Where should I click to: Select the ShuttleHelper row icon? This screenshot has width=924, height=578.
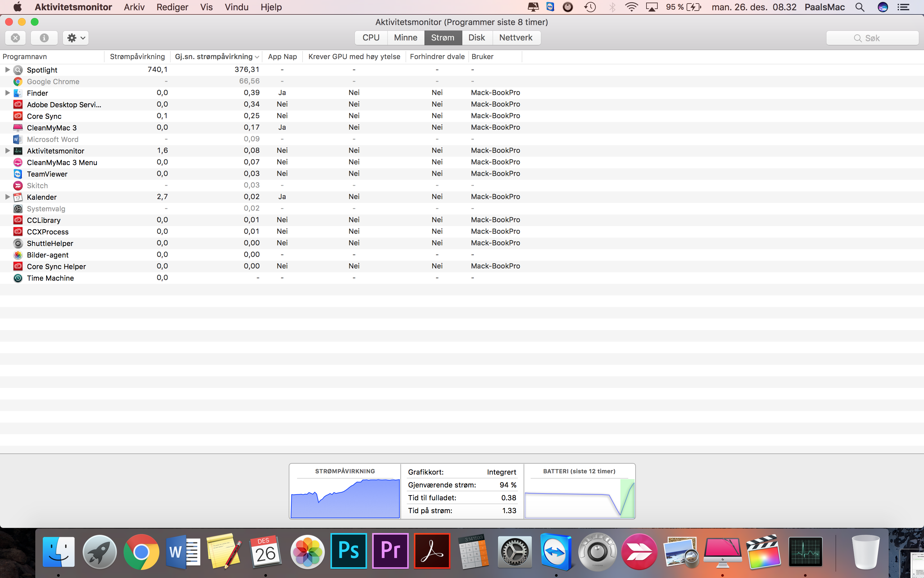(18, 243)
